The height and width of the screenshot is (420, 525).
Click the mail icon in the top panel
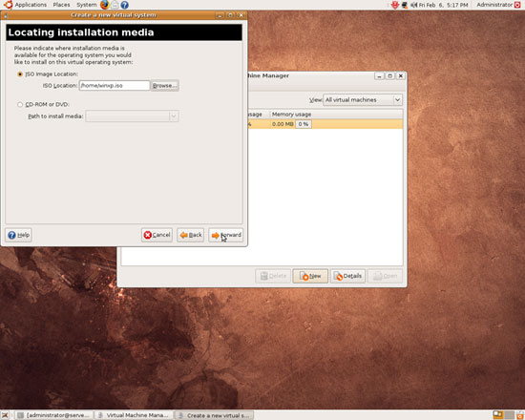coord(115,5)
